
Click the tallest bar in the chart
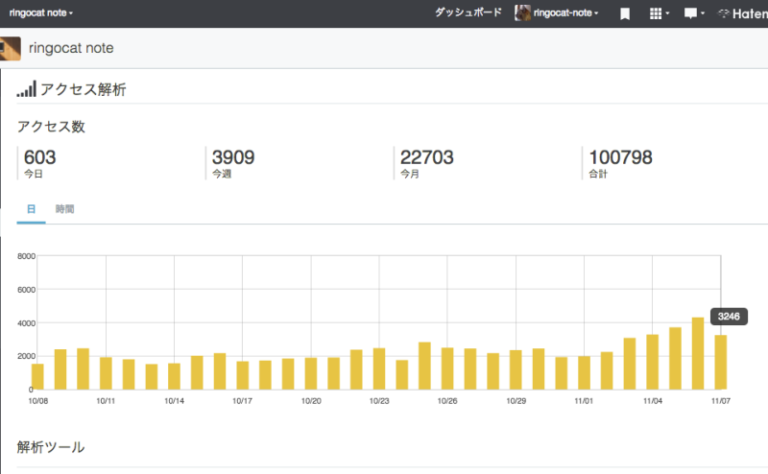(698, 354)
